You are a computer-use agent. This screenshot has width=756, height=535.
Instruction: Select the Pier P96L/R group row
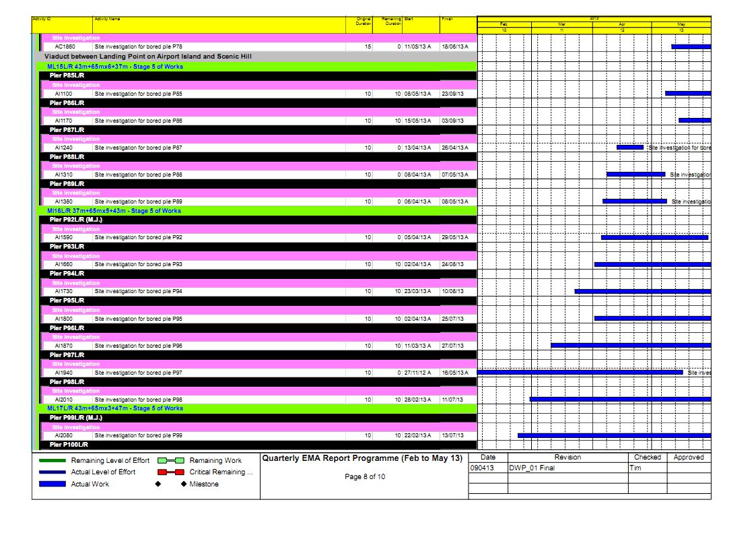click(x=258, y=328)
